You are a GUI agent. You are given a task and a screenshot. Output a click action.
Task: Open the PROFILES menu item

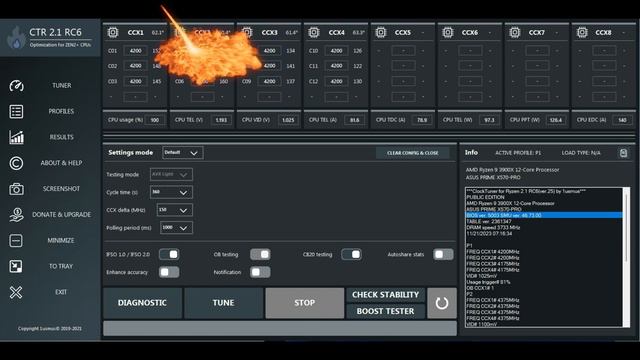pos(61,111)
